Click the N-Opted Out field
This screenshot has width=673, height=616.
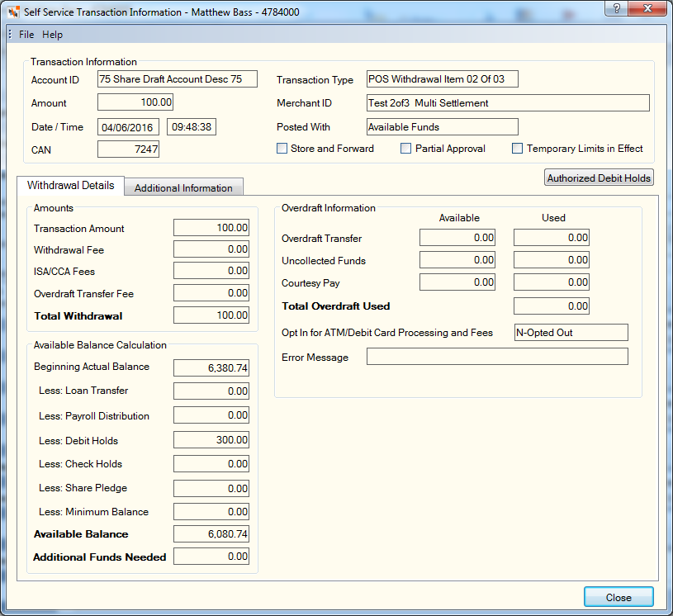point(571,333)
